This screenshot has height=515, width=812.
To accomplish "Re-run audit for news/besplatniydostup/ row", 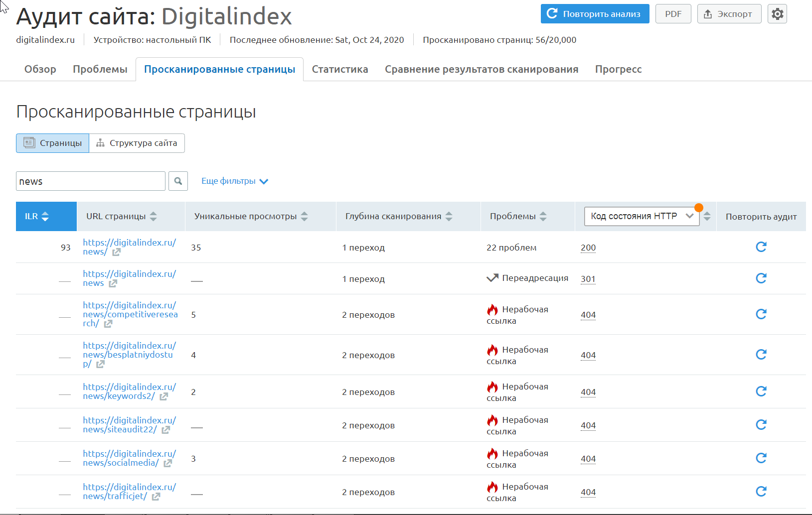I will pyautogui.click(x=761, y=355).
